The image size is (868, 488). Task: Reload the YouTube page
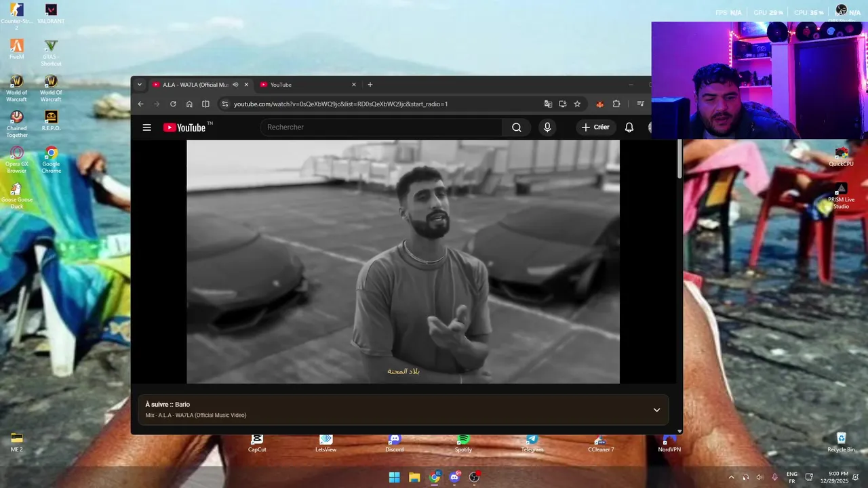(173, 104)
